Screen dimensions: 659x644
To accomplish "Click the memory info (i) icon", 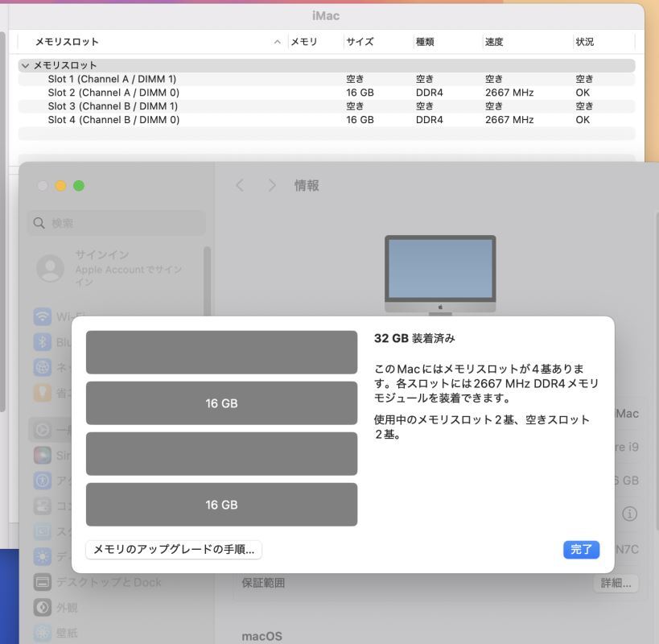I will click(x=629, y=514).
